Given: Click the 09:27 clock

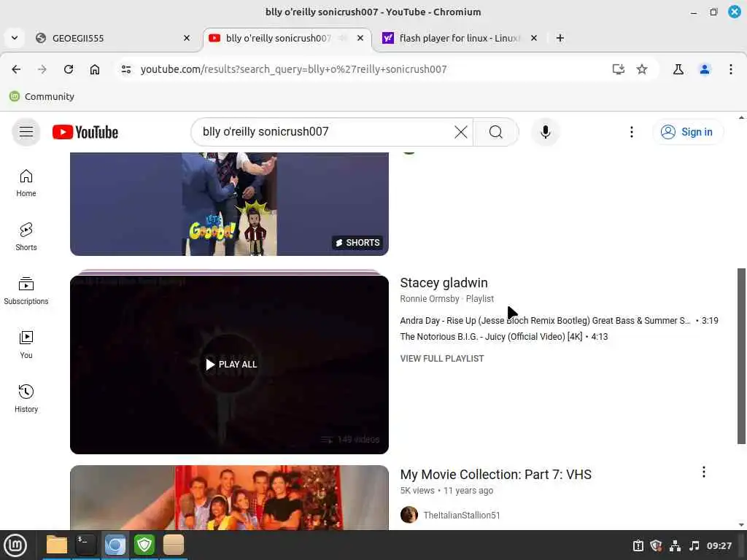Looking at the screenshot, I should [719, 545].
